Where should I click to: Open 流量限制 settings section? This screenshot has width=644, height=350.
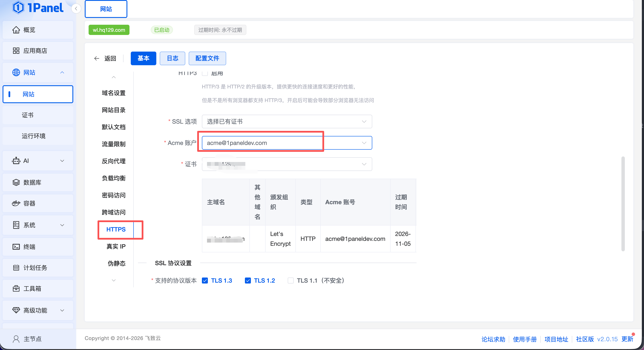tap(114, 144)
